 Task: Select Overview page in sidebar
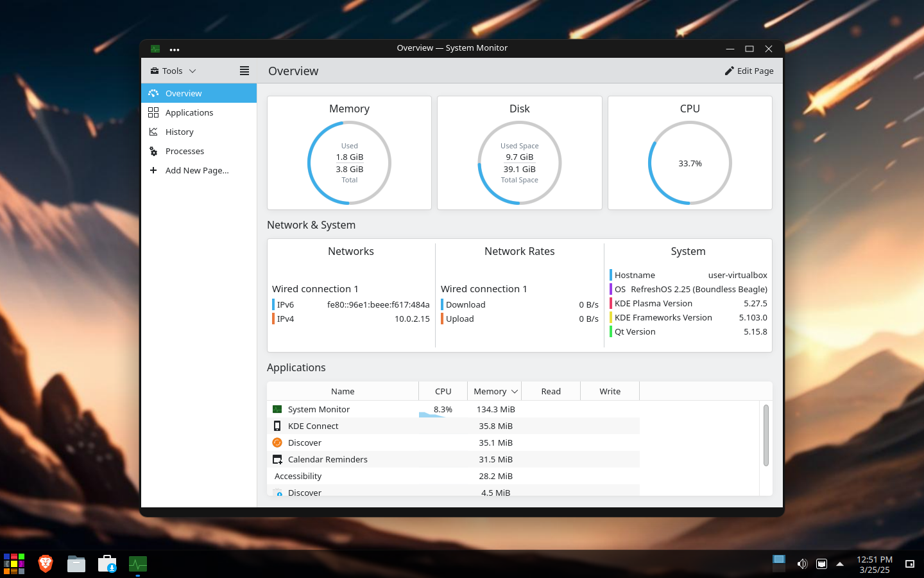pyautogui.click(x=199, y=93)
